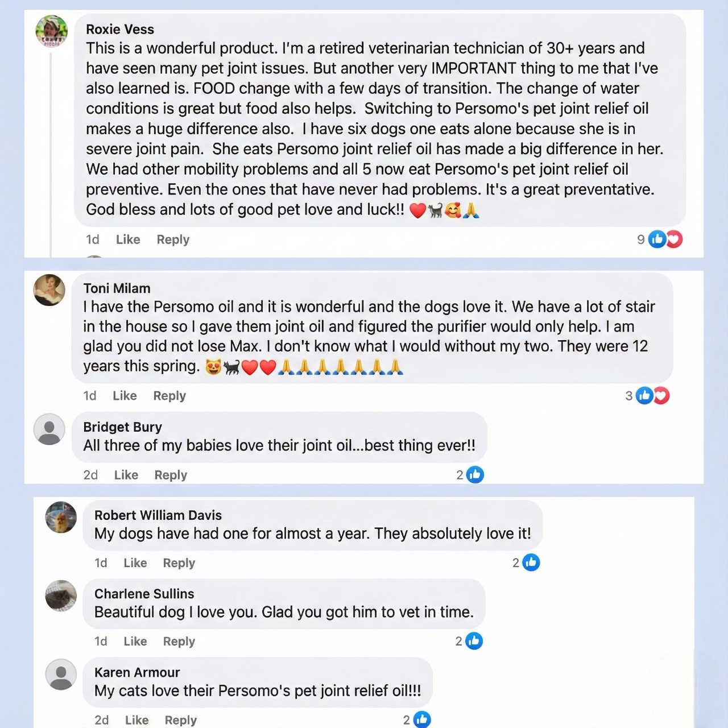Click Bridget Bury's default avatar
The width and height of the screenshot is (728, 728).
coord(49,429)
